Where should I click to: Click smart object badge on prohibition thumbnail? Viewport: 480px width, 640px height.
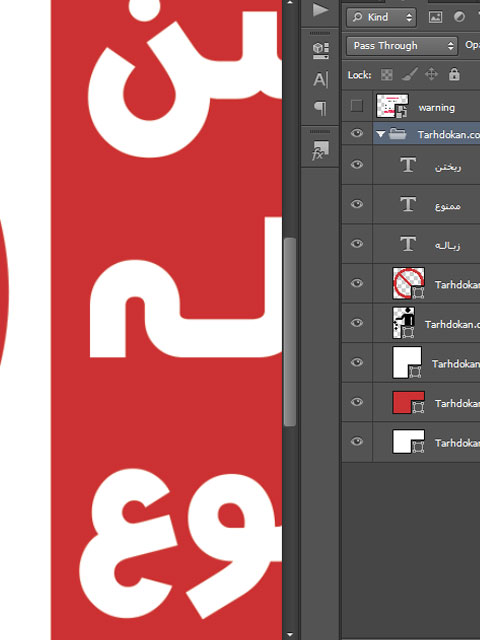(418, 292)
